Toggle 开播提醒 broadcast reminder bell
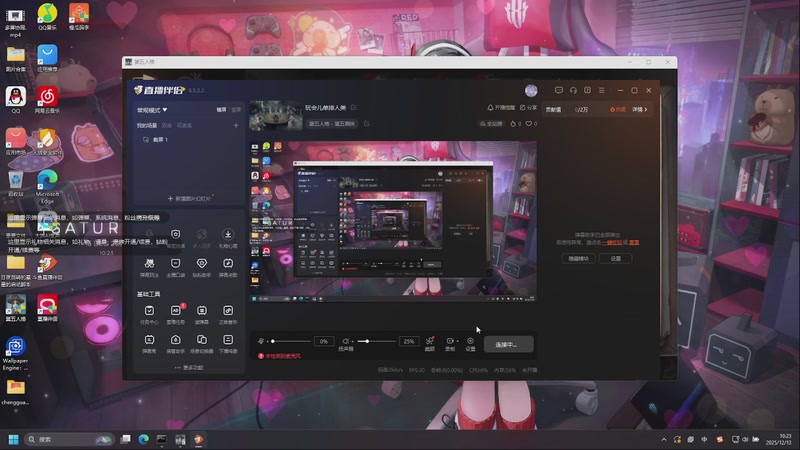 501,108
